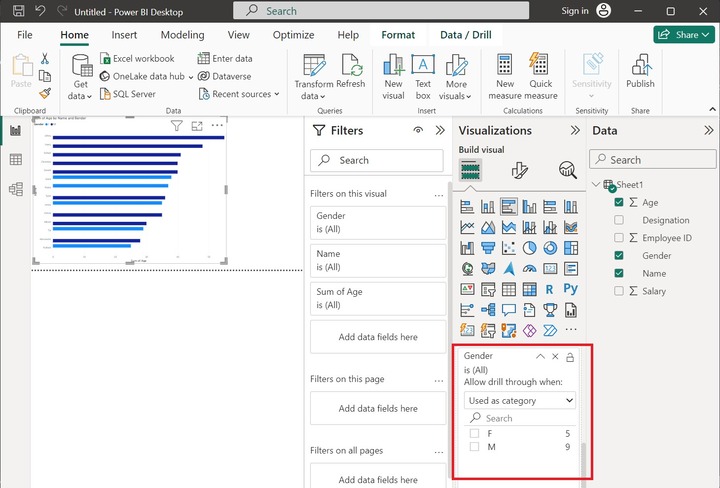720x488 pixels.
Task: Switch to the Data / Drill tab
Action: pyautogui.click(x=465, y=35)
